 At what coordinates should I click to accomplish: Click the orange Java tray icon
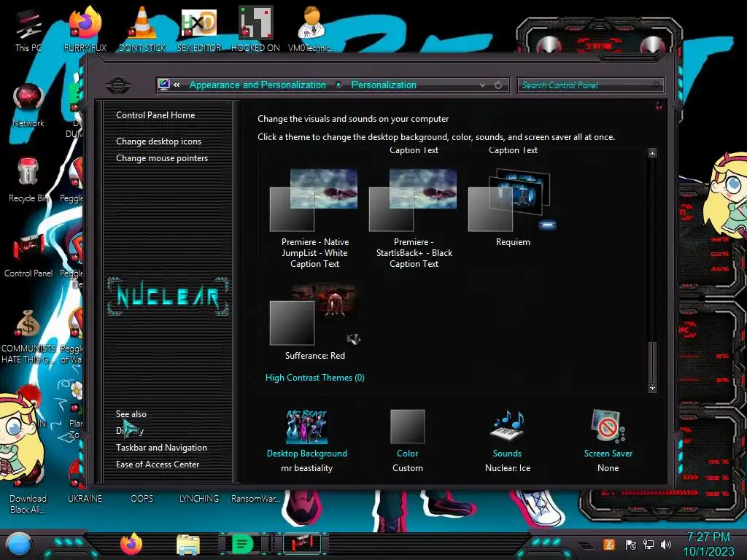(609, 544)
